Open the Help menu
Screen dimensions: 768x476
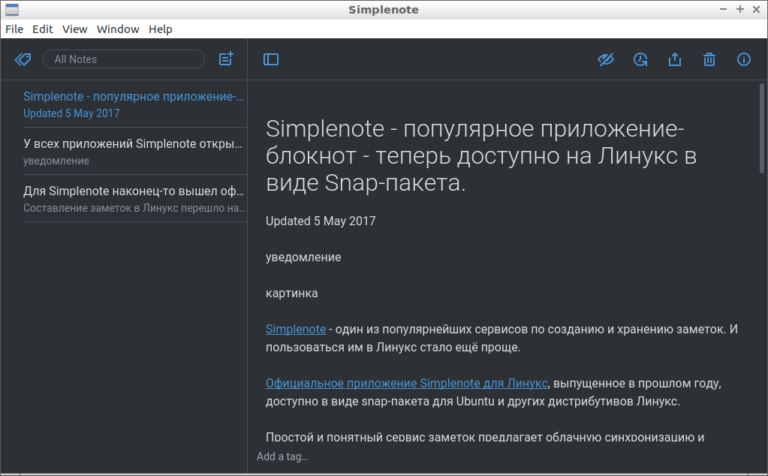[160, 29]
